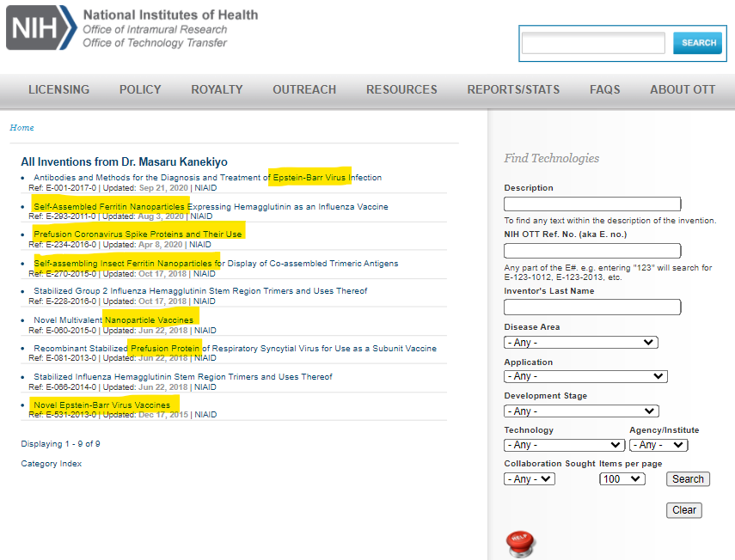Open Antibodies and Methods for Epstein-Barr Virus invention
Viewport: 735px width, 560px height.
point(208,178)
